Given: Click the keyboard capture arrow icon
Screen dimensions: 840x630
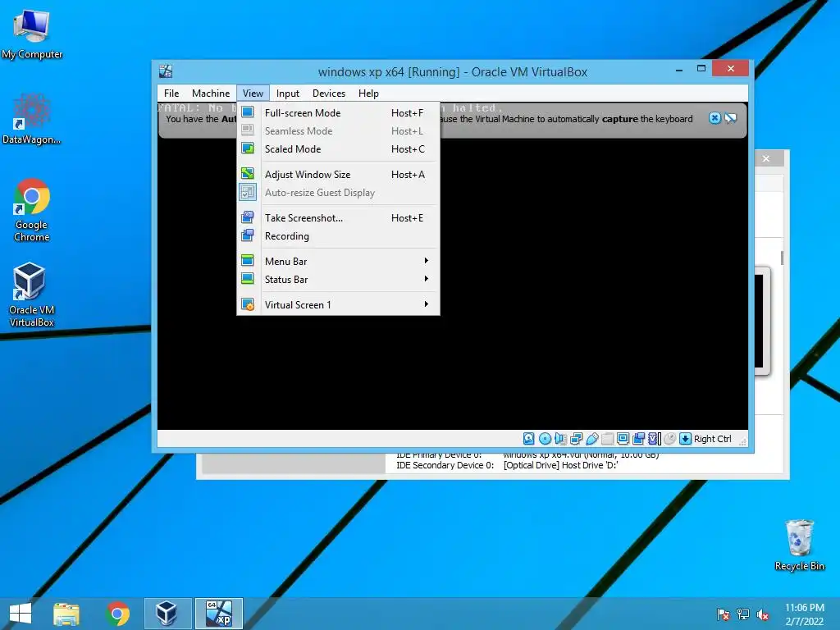Looking at the screenshot, I should click(685, 439).
